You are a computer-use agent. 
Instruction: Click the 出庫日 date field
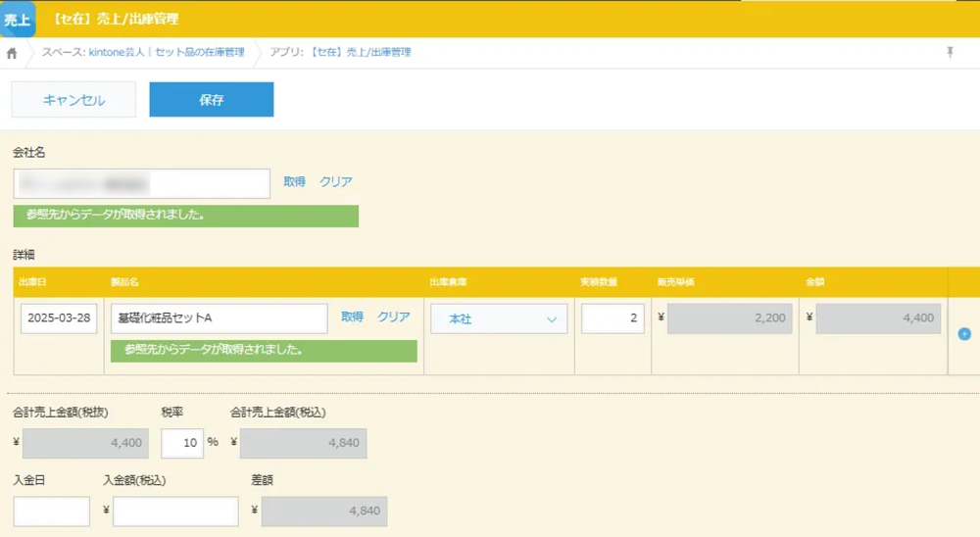59,318
